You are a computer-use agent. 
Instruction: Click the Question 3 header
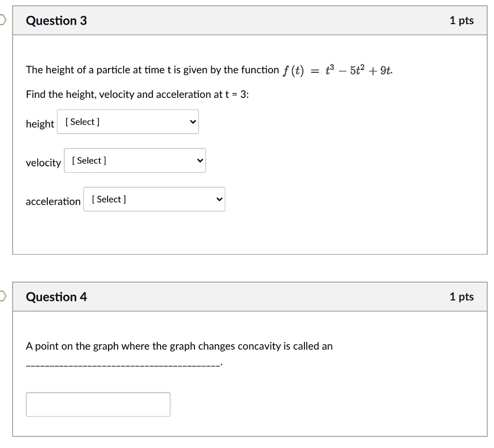coord(56,20)
